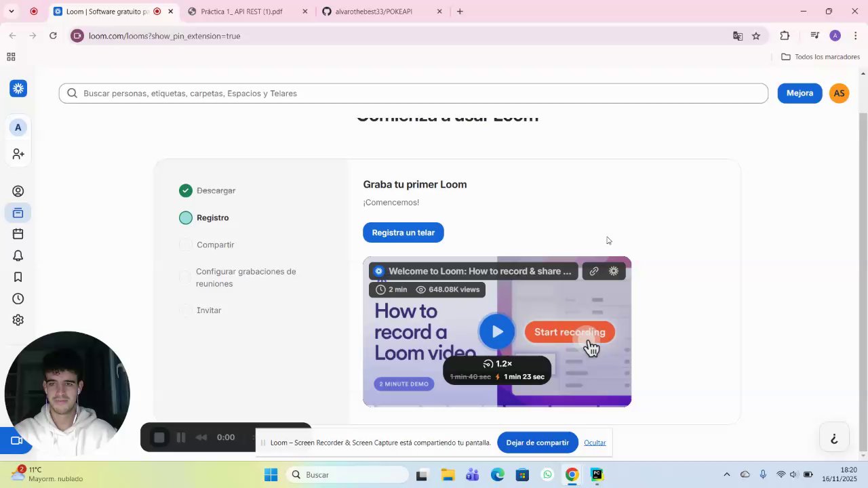Click the video title 'Welcome to Loom'
The image size is (868, 488).
[480, 271]
